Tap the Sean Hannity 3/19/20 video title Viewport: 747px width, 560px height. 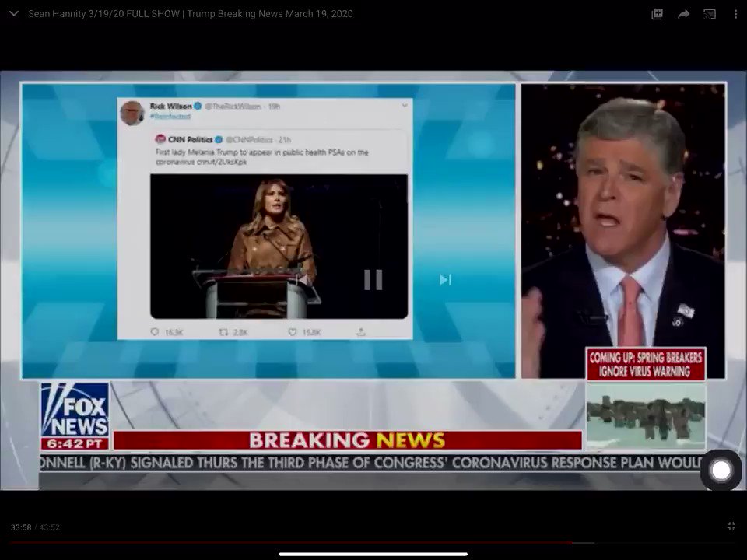[191, 14]
